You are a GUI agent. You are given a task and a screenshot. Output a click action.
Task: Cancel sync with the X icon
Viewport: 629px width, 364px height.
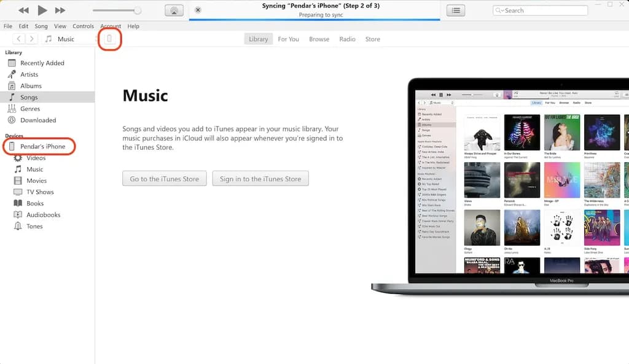tap(198, 10)
